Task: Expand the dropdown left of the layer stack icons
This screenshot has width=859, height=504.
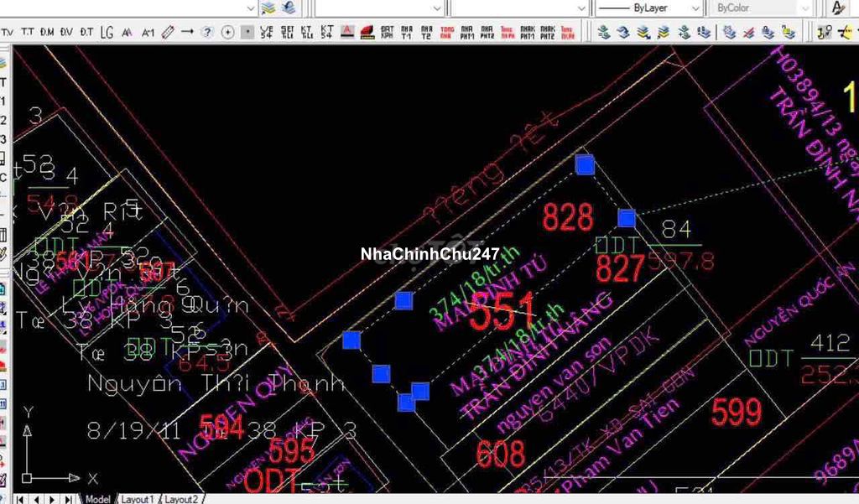Action: tap(251, 8)
